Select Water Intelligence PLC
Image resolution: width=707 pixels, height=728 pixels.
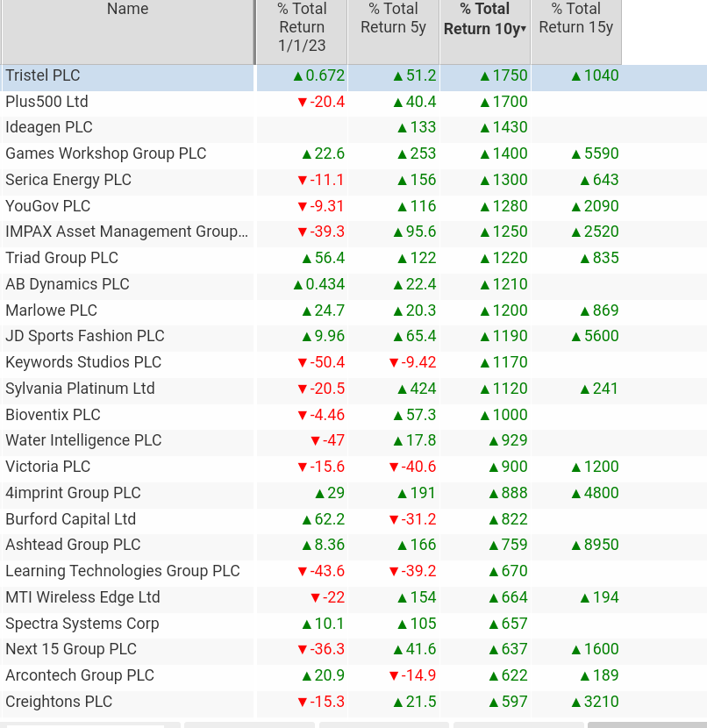pos(83,440)
